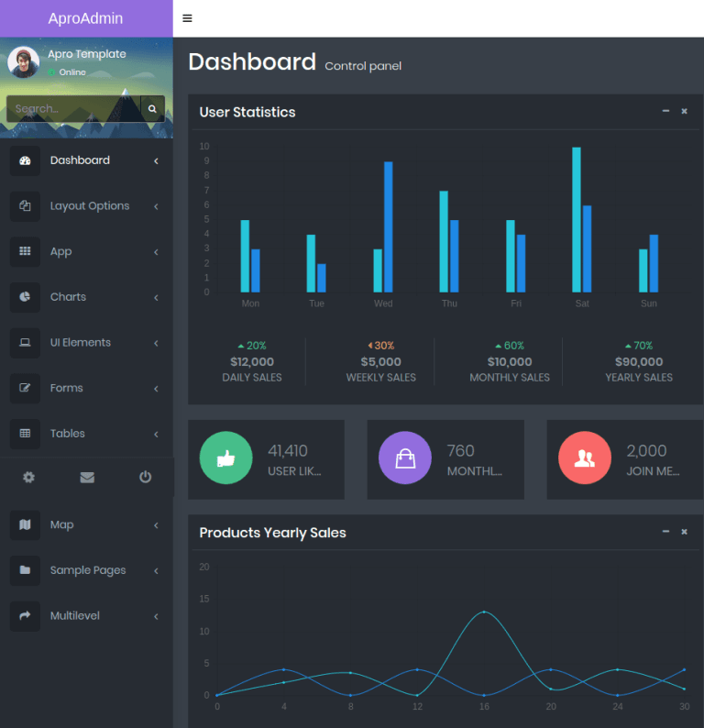Click the App grid icon
This screenshot has height=728, width=704.
25,251
